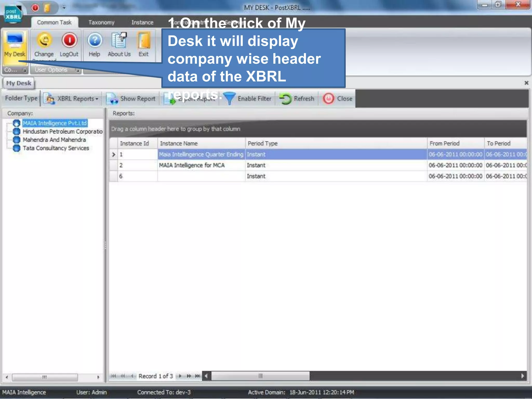532x399 pixels.
Task: Go to last record in navigator
Action: click(198, 376)
